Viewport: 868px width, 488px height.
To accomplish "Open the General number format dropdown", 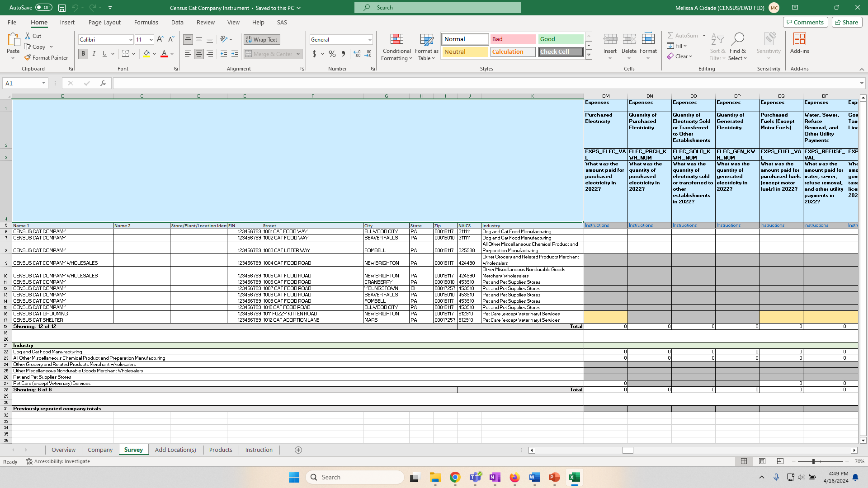I will 369,40.
